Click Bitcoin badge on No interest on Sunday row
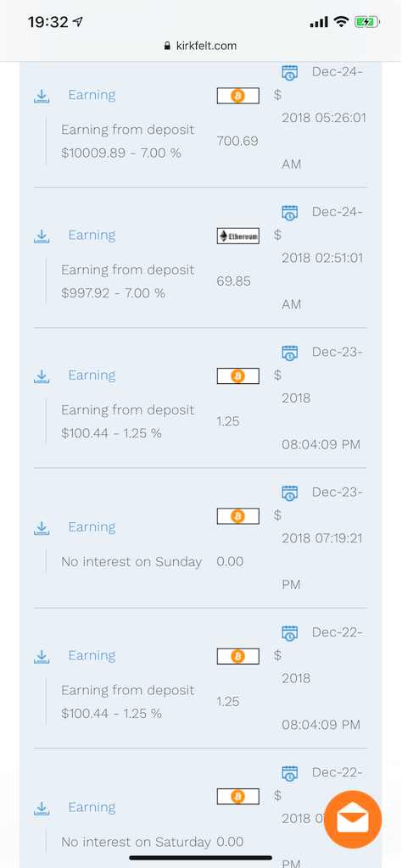Viewport: 402px width, 868px height. [x=238, y=516]
